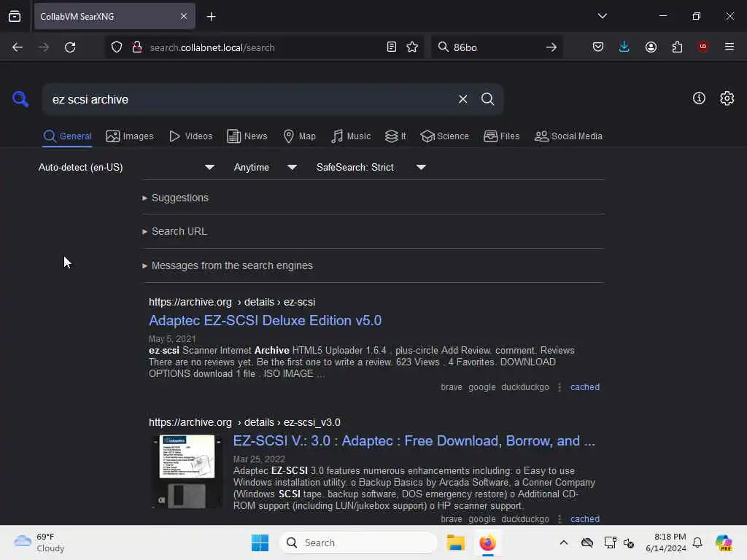Open the Downloads panel
This screenshot has height=560, width=747.
click(x=624, y=47)
